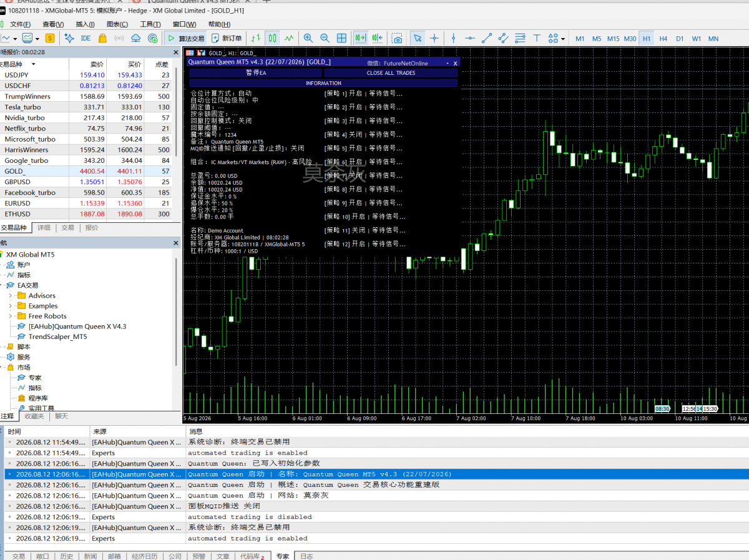Open the objects shapes dropdown arrow
The image size is (749, 560).
[x=563, y=39]
